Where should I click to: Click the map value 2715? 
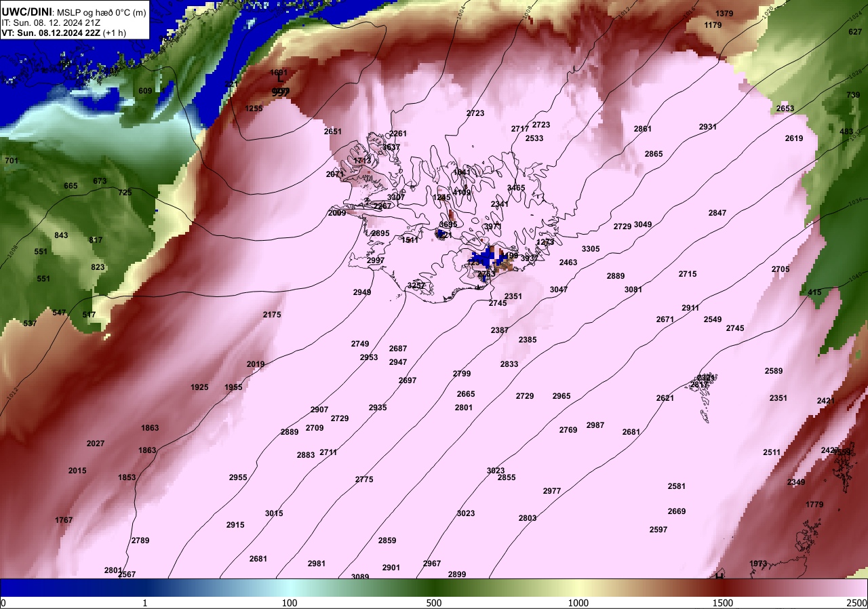click(x=688, y=274)
